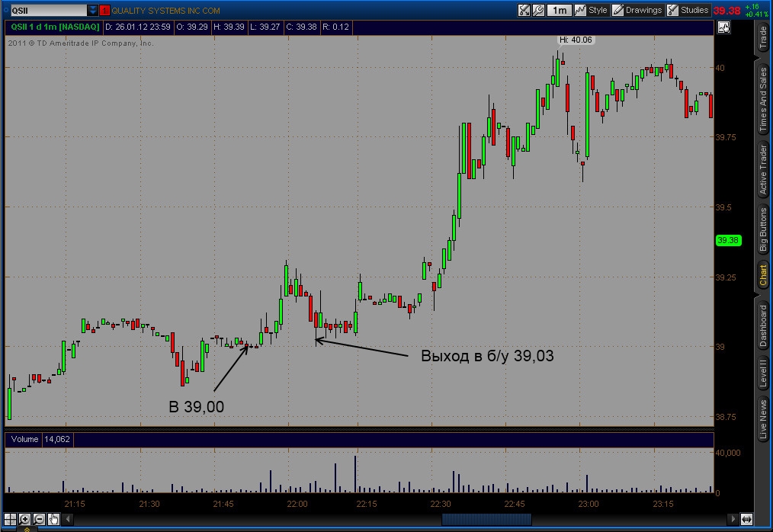Screen dimensions: 773x532
Task: Expand the bottom double-chevron panel handle
Action: (27, 529)
